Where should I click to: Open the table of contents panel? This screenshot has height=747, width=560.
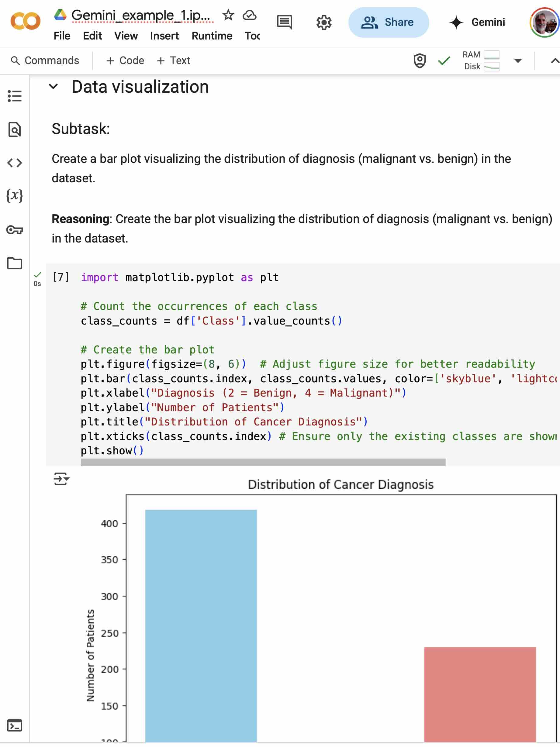(x=15, y=97)
